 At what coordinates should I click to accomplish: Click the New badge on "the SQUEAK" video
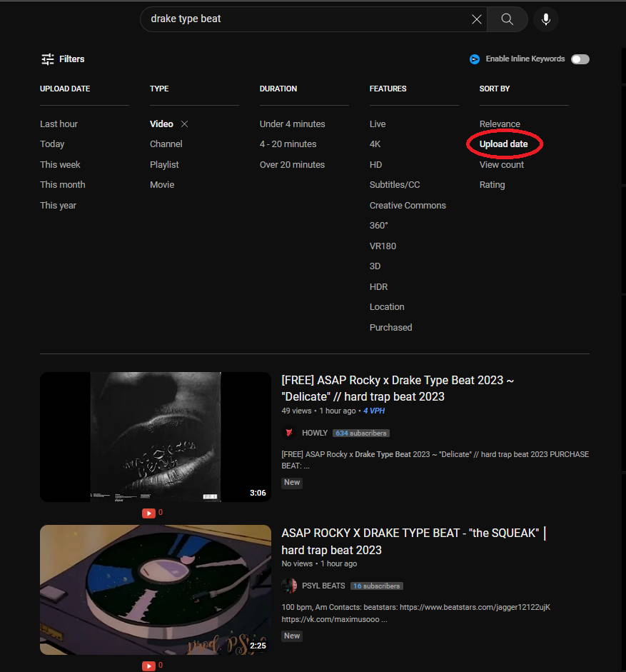point(292,636)
